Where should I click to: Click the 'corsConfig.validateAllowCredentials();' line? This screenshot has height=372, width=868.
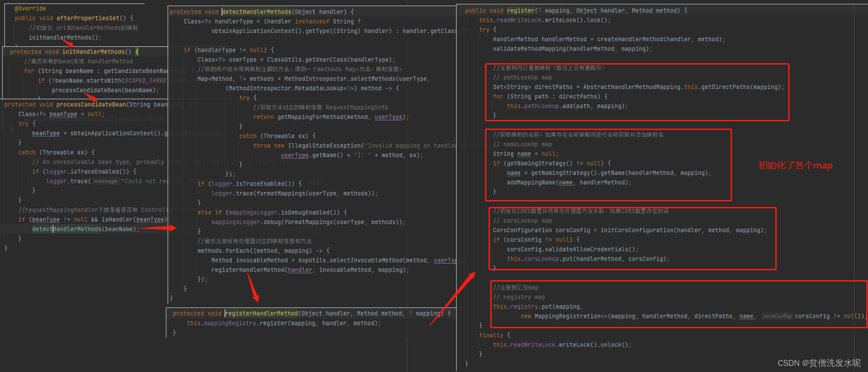click(573, 249)
